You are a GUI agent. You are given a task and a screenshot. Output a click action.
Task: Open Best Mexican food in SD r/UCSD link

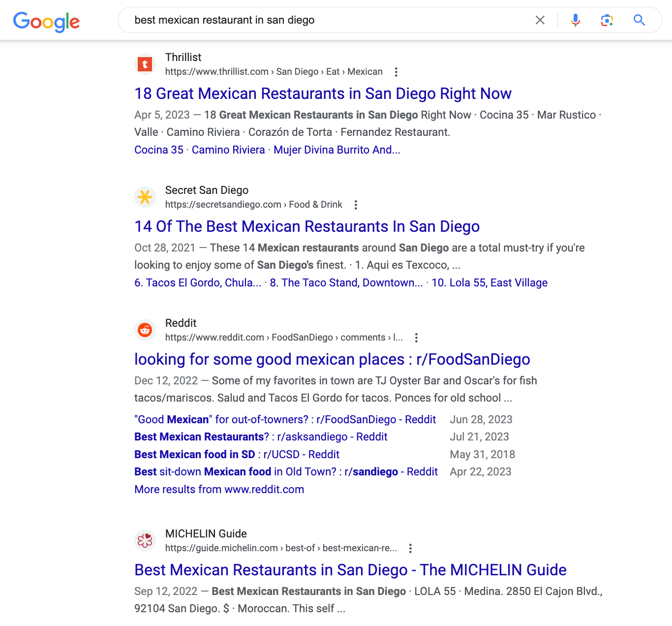[x=237, y=454]
